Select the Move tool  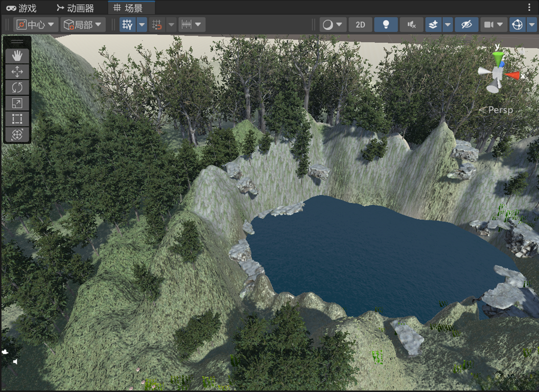coord(17,71)
